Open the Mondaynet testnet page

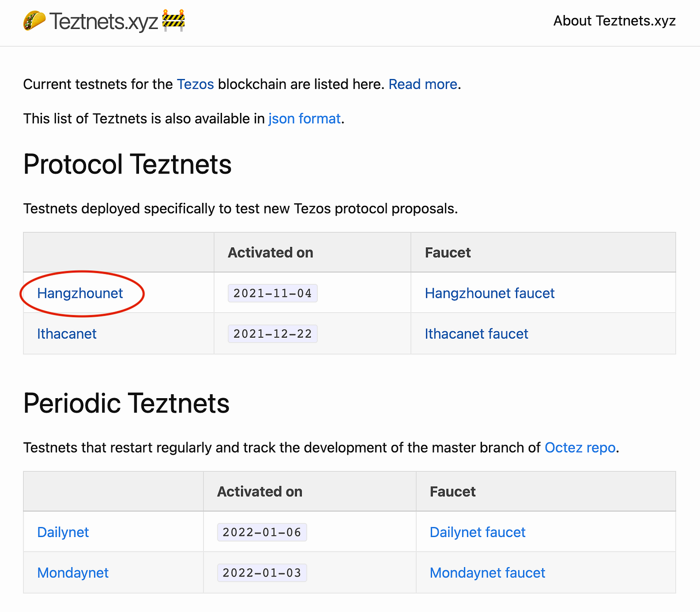tap(73, 573)
